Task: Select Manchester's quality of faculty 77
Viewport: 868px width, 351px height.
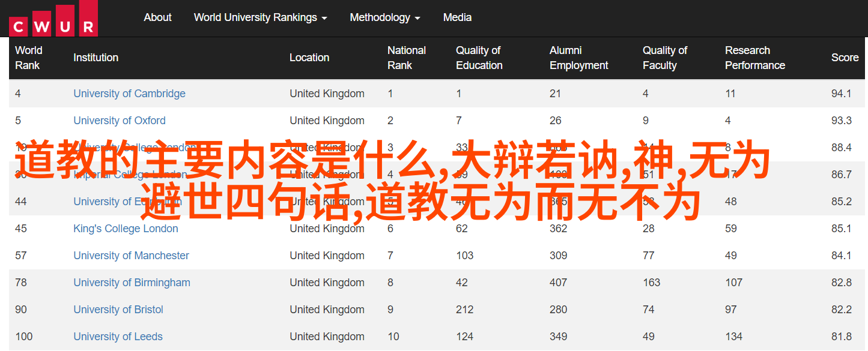Action: point(649,256)
